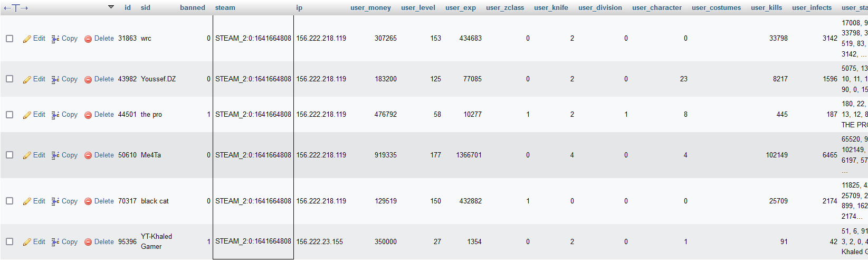
Task: Sort by the user_level column header
Action: pyautogui.click(x=418, y=8)
